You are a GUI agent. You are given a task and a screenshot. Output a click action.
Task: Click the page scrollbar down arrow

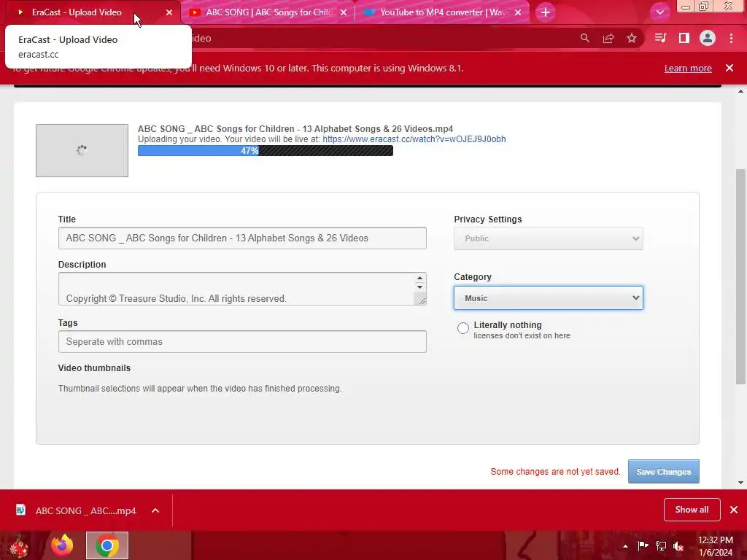tap(740, 483)
